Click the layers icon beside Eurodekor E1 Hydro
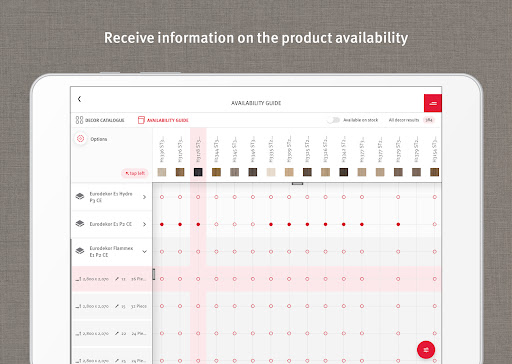This screenshot has height=364, width=512. click(x=80, y=196)
